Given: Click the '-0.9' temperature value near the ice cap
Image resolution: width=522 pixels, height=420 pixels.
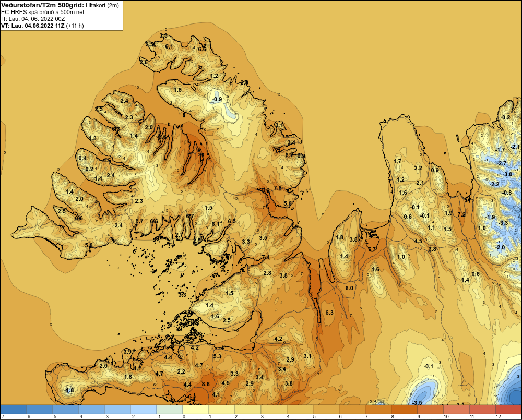Looking at the screenshot, I should pos(217,99).
